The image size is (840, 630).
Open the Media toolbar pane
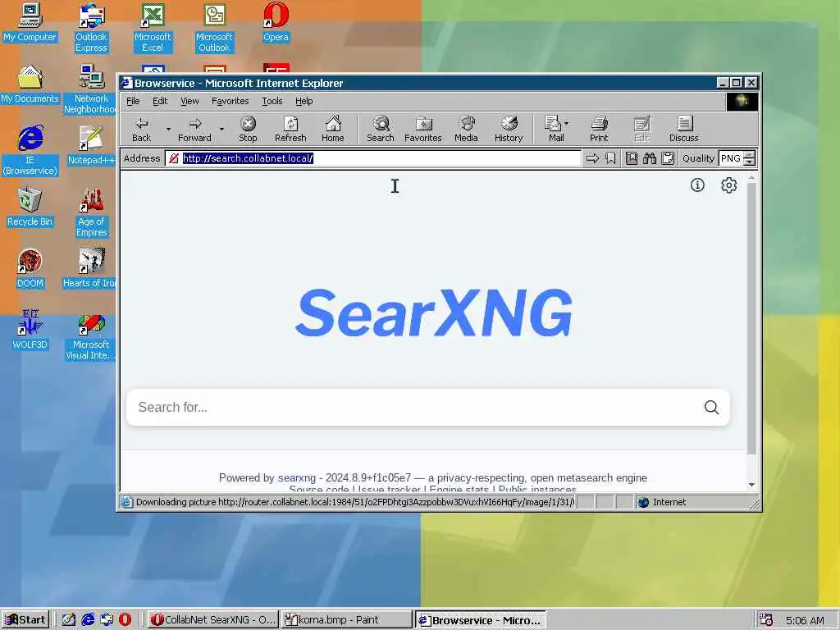[466, 130]
